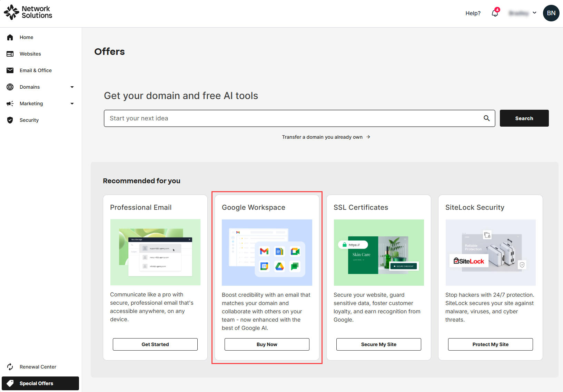The image size is (563, 392).
Task: Expand the Domains submenu arrow
Action: point(72,87)
